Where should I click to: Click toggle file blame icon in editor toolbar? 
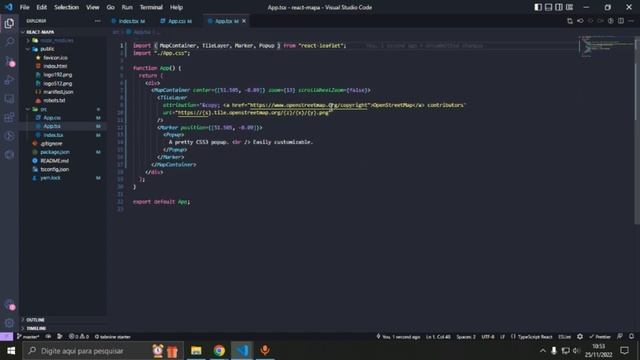coord(611,21)
